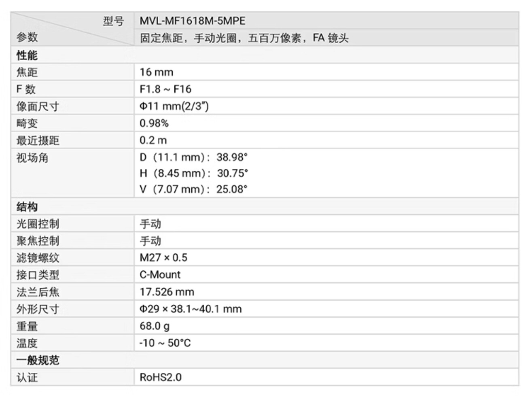532x397 pixels.
Task: Click the diagonal field angle 38.98° line
Action: point(193,157)
